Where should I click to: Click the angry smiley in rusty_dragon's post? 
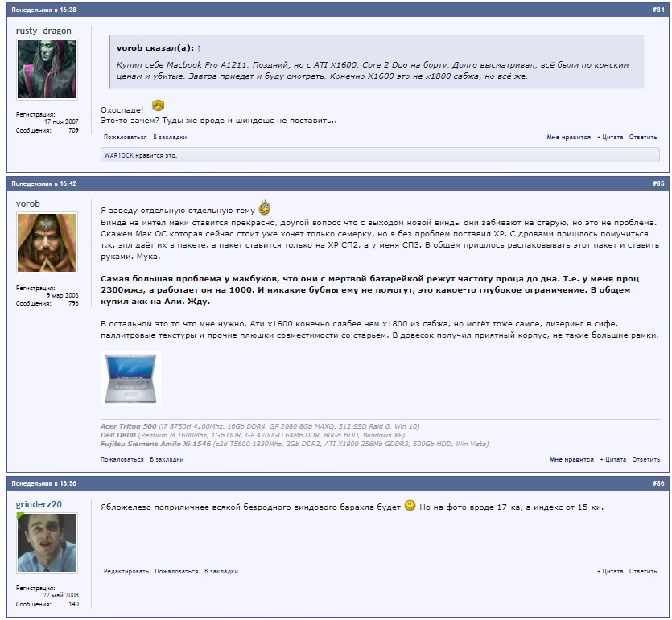point(158,105)
